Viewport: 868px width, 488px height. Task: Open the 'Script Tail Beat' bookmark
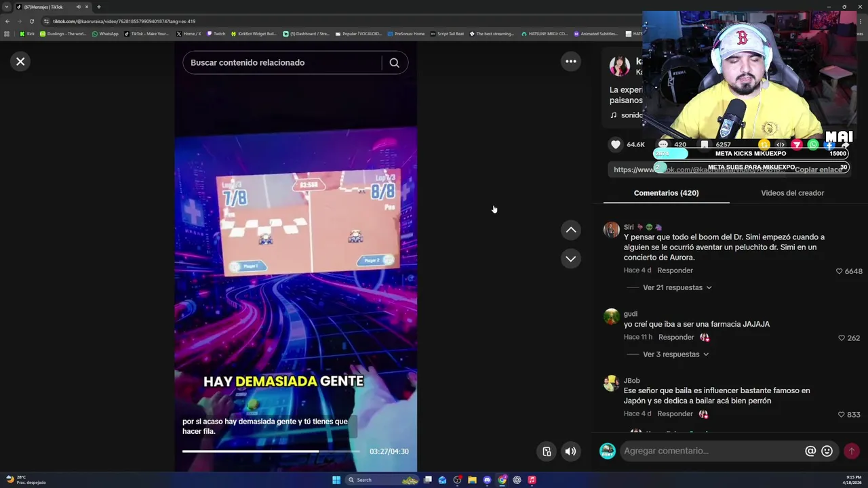[448, 33]
